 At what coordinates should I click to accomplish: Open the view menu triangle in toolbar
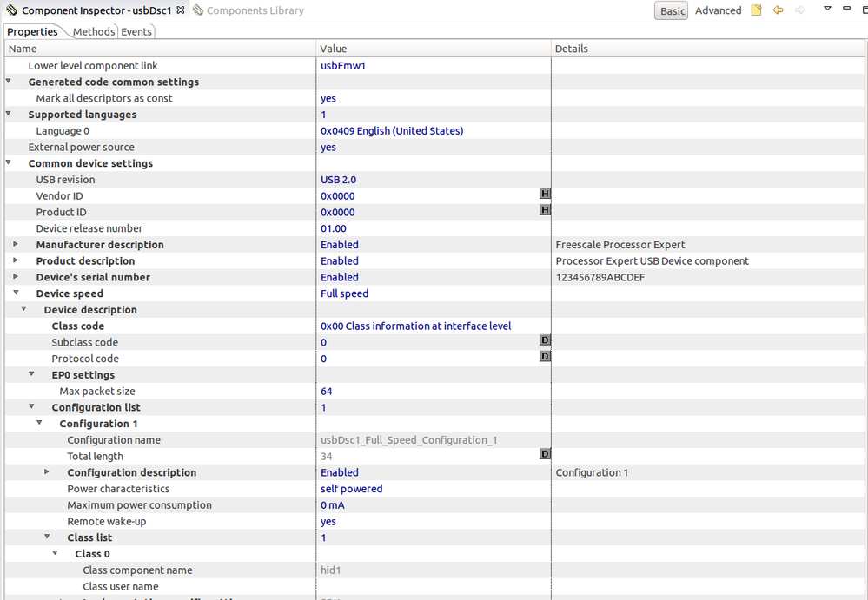827,10
